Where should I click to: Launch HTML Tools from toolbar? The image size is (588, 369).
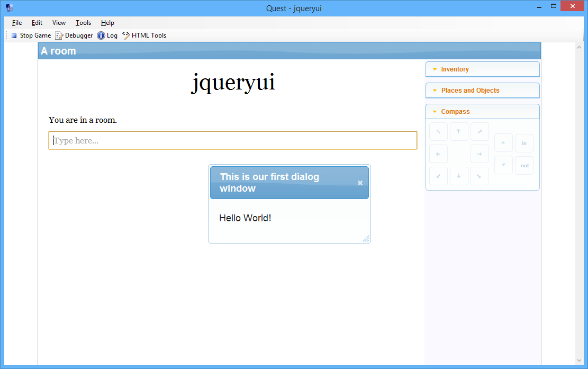pos(144,35)
